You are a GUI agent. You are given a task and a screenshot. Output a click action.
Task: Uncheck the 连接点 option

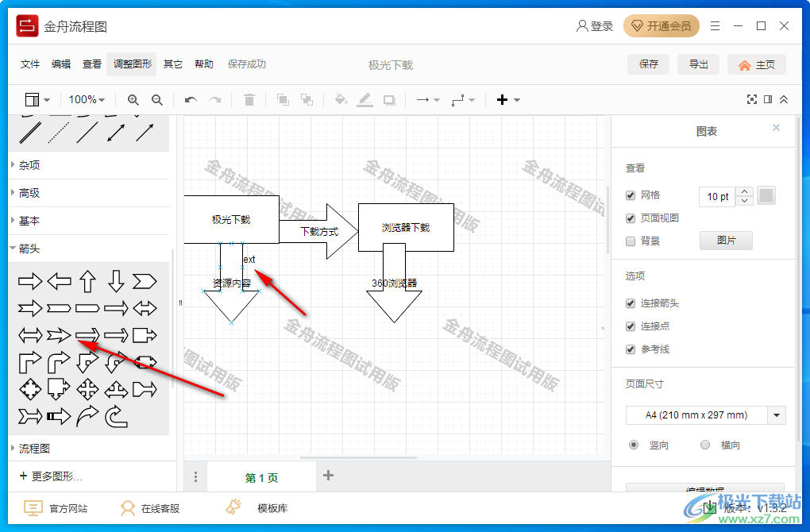(x=631, y=326)
